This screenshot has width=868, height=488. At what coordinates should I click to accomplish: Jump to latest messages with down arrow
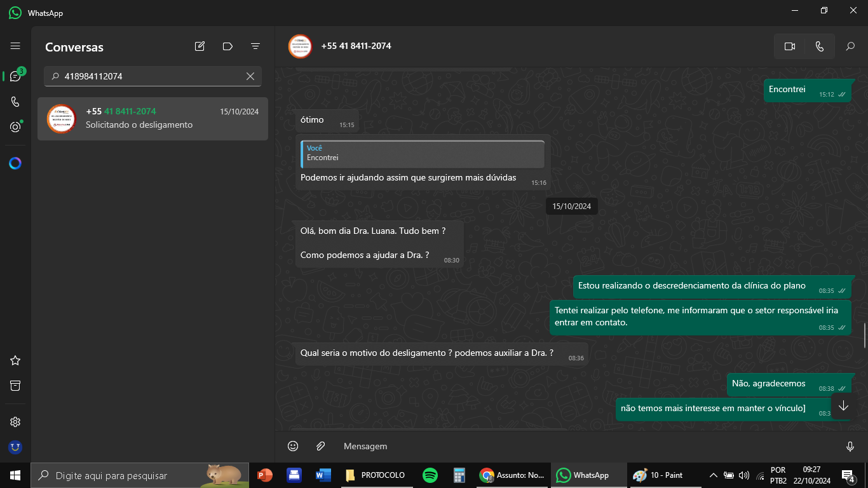(843, 406)
